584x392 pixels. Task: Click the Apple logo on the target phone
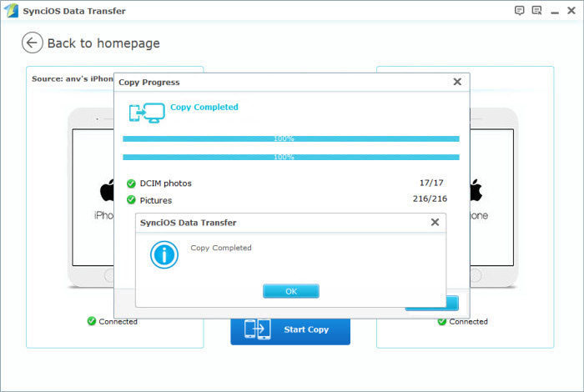[476, 190]
